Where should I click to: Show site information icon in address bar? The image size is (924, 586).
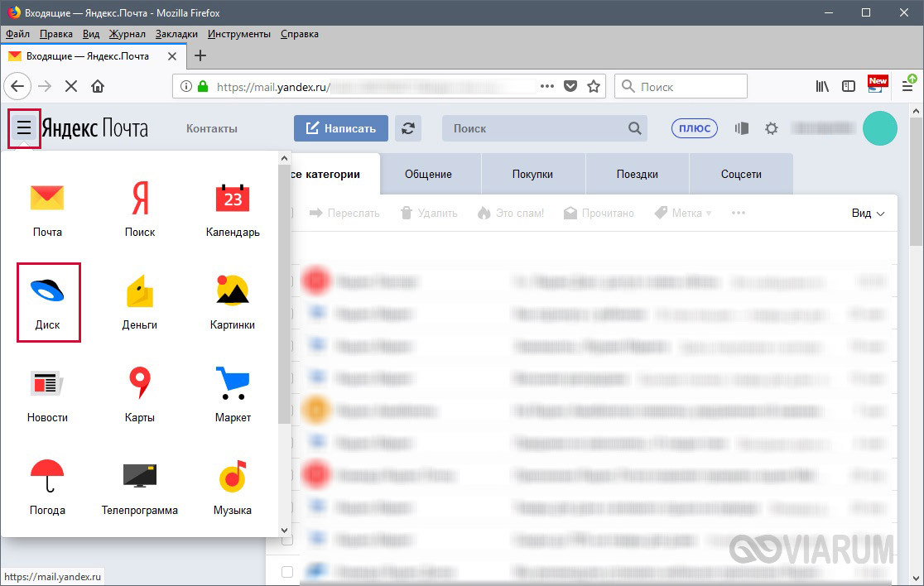(186, 87)
